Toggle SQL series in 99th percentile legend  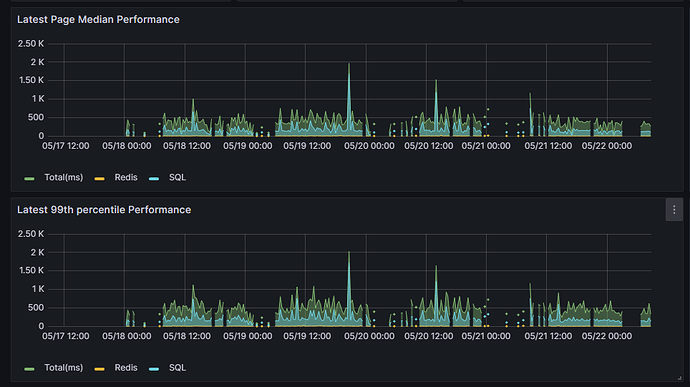(x=177, y=368)
